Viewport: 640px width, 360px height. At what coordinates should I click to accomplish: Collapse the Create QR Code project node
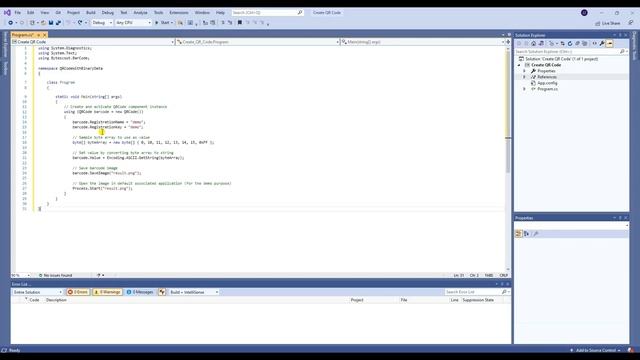pyautogui.click(x=519, y=65)
